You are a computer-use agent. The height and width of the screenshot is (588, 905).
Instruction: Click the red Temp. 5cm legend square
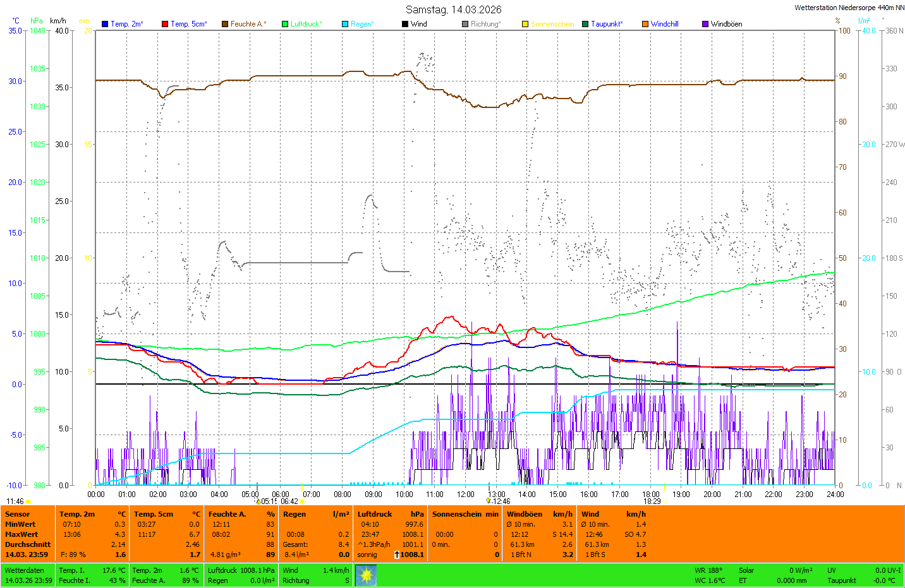coord(165,24)
